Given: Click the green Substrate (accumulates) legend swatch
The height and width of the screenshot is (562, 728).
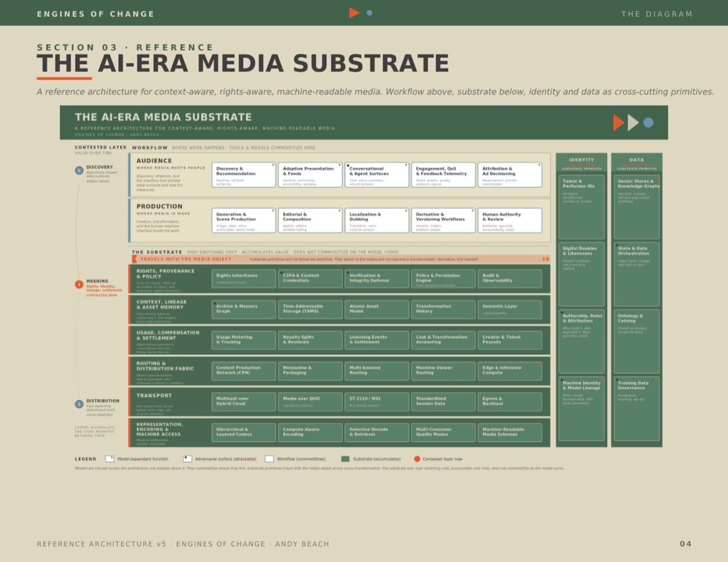Looking at the screenshot, I should click(x=345, y=459).
